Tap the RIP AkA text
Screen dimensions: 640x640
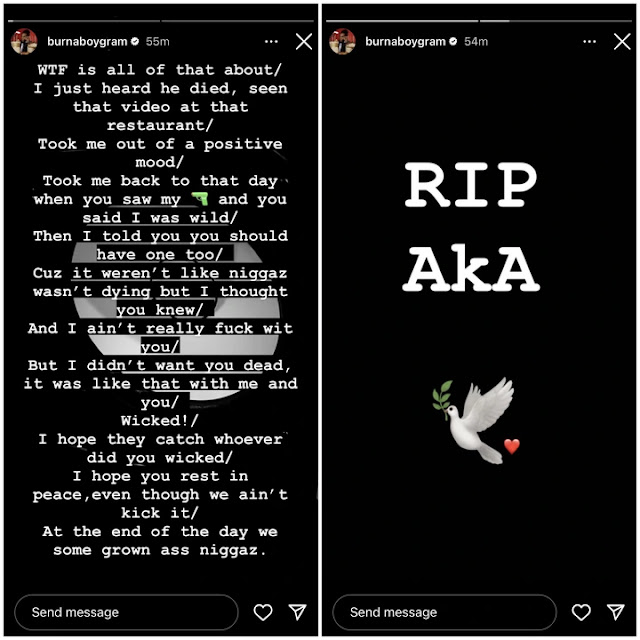point(471,227)
